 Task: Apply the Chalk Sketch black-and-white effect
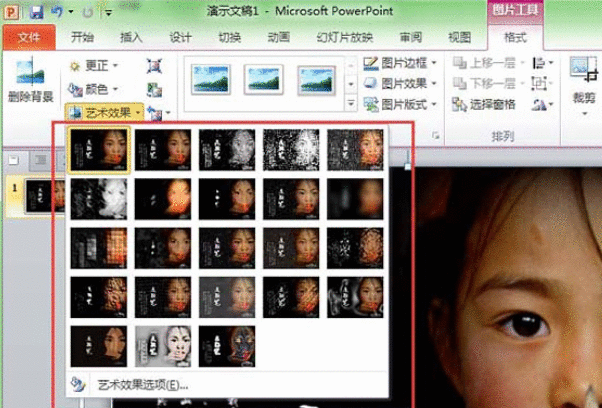click(x=99, y=199)
